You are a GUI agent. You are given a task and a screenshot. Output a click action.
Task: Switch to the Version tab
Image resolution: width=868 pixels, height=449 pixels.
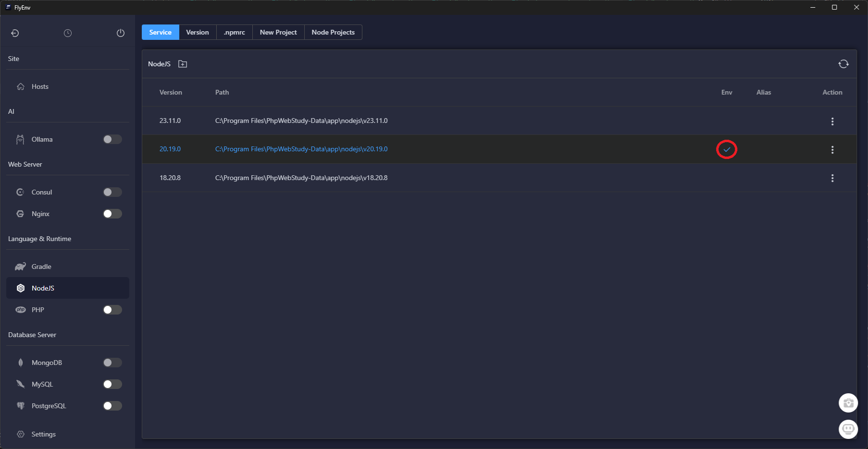(x=198, y=32)
